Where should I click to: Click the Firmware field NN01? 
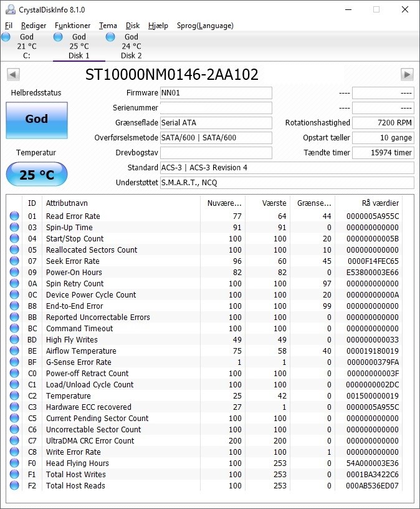coord(216,93)
